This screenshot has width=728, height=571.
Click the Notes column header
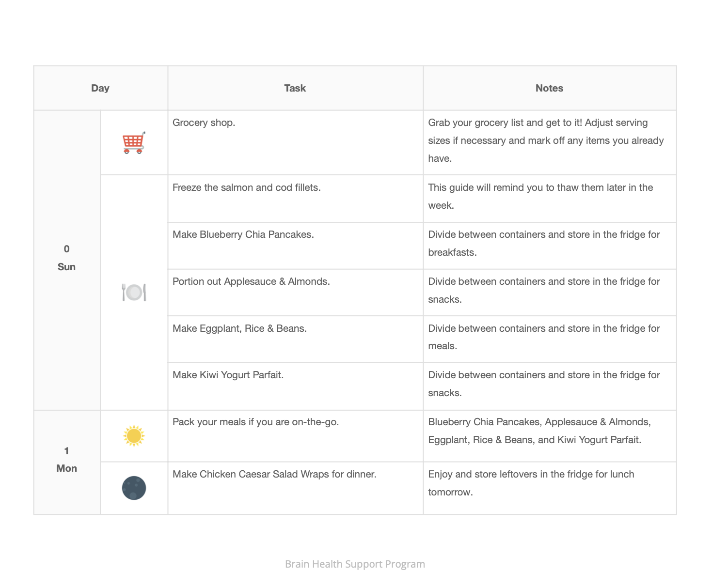click(x=549, y=88)
